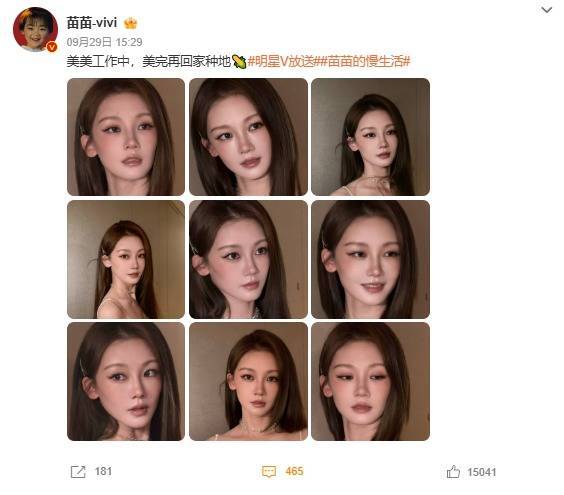Image resolution: width=564 pixels, height=495 pixels.
Task: Click the orange V verified badge
Action: [x=52, y=47]
